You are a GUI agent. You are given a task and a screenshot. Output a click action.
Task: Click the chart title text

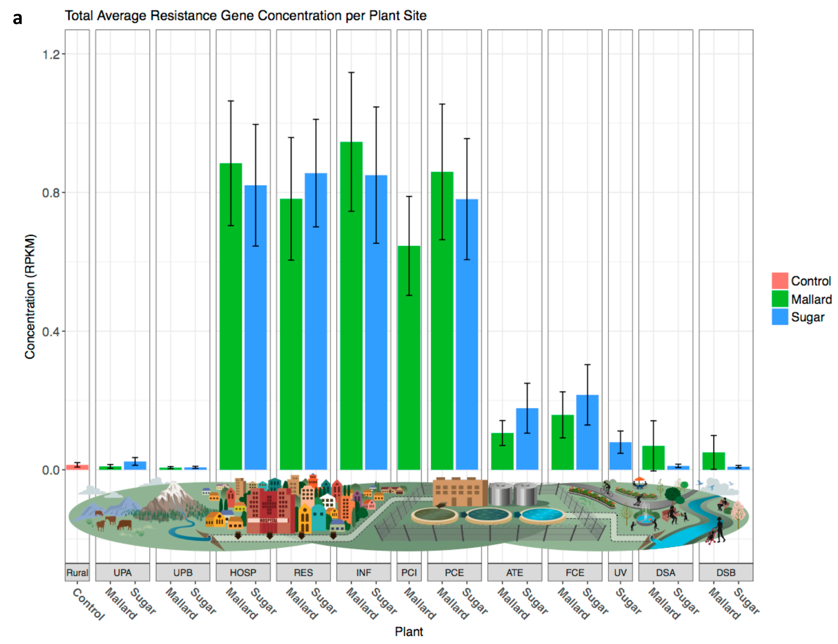pos(245,16)
